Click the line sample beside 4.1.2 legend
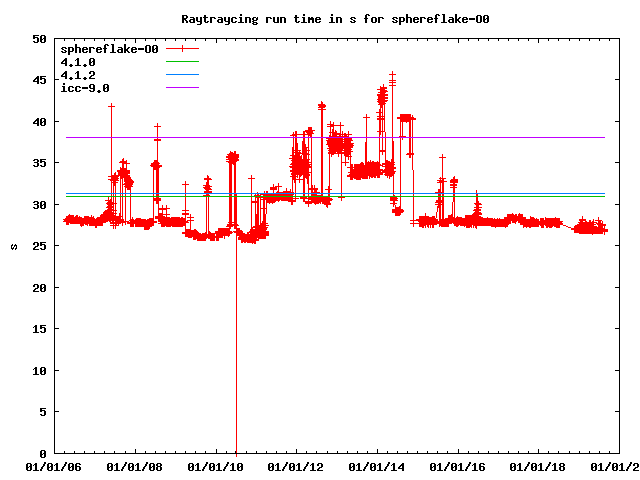Viewport: 640px width, 480px height. pyautogui.click(x=182, y=75)
